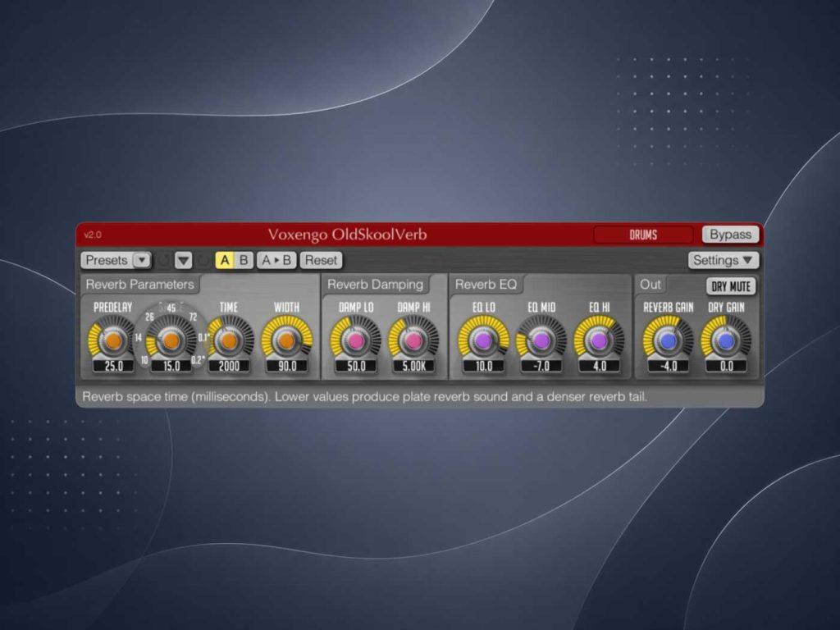Click the hint text about reverb space time
Image resolution: width=840 pixels, height=630 pixels.
364,397
